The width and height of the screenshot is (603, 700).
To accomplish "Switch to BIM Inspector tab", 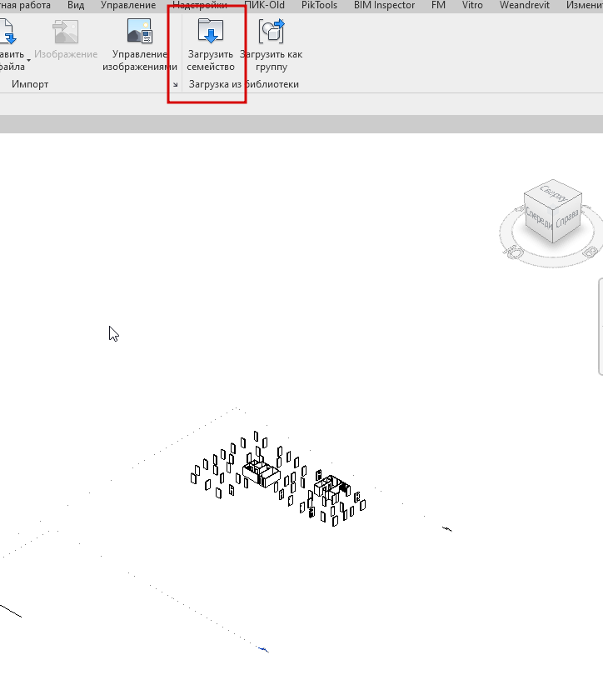I will click(384, 5).
